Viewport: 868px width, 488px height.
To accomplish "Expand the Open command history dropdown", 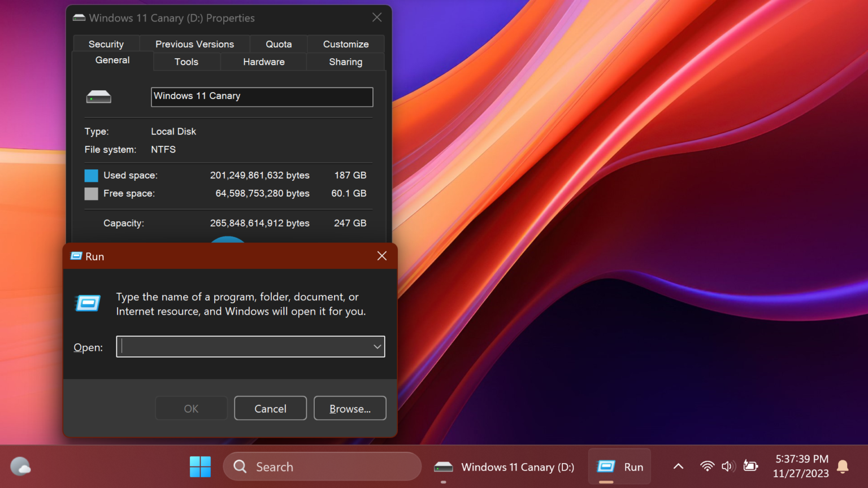I will tap(377, 346).
